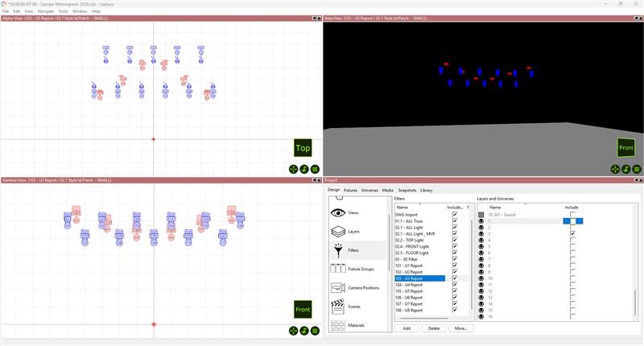This screenshot has height=346, width=644.
Task: Click the pan/move icon in Gamma View
Action: [293, 331]
